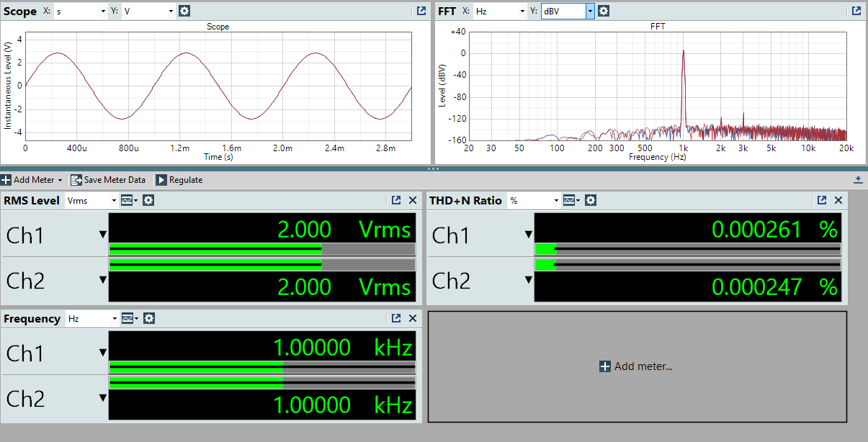Image resolution: width=868 pixels, height=442 pixels.
Task: Open the Scope graph settings gear
Action: coord(184,11)
